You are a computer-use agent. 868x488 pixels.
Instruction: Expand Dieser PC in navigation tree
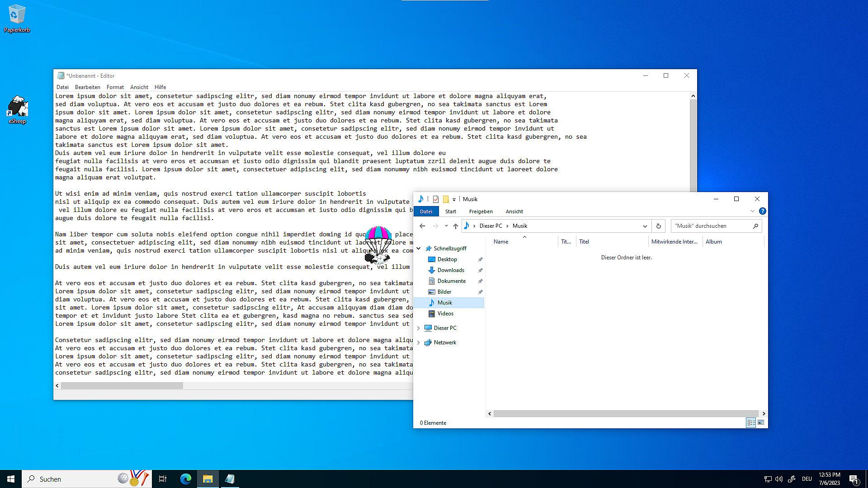[x=419, y=328]
